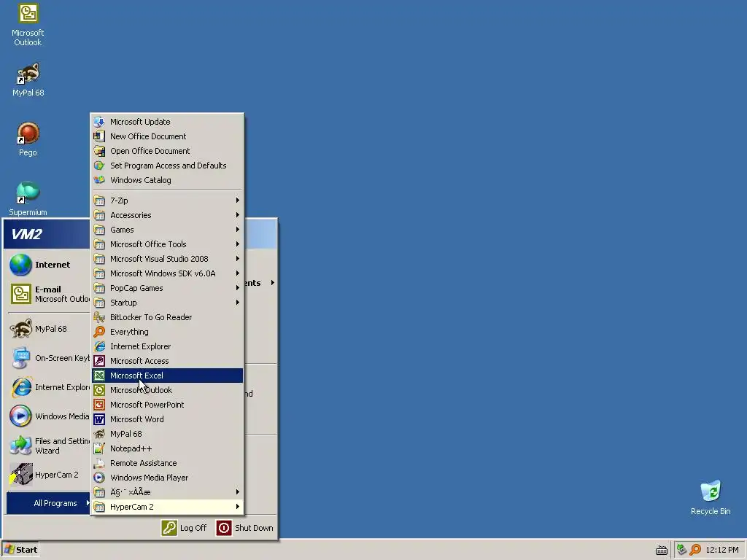Open the Accessories program folder
747x560 pixels.
[x=167, y=215]
